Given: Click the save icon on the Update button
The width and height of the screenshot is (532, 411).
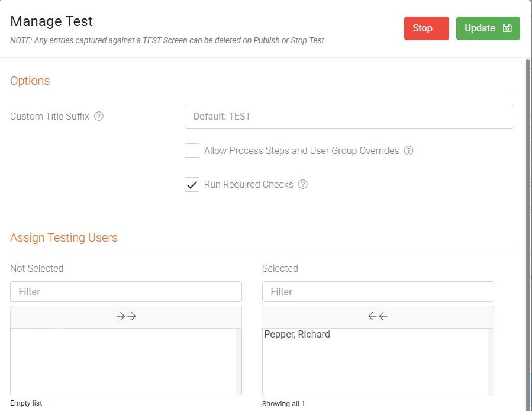Looking at the screenshot, I should (507, 28).
